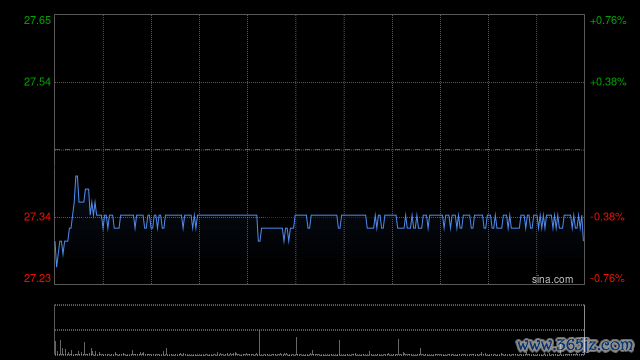The height and width of the screenshot is (360, 640).
Task: Click the +0.38% percentage label
Action: 608,82
